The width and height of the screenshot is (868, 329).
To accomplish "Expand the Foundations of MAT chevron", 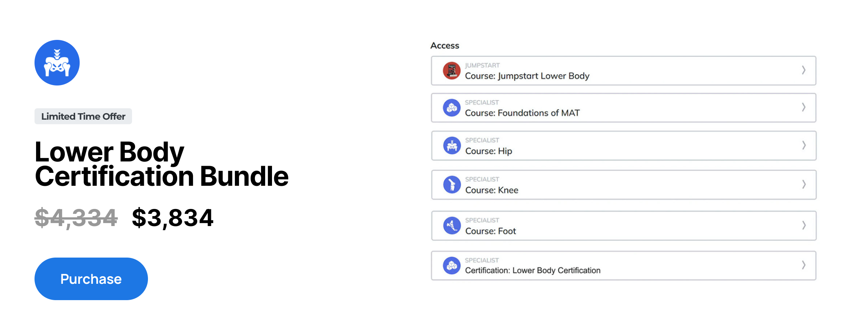I will [804, 107].
